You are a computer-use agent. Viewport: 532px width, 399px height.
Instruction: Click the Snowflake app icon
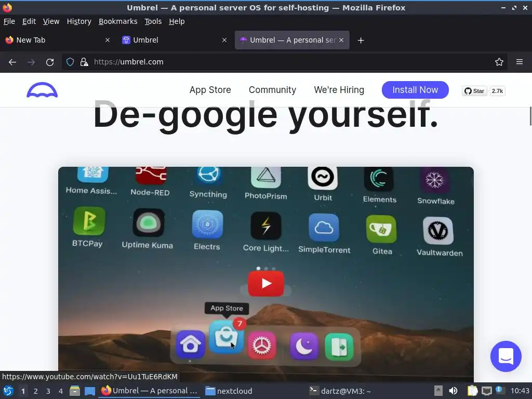pos(435,180)
